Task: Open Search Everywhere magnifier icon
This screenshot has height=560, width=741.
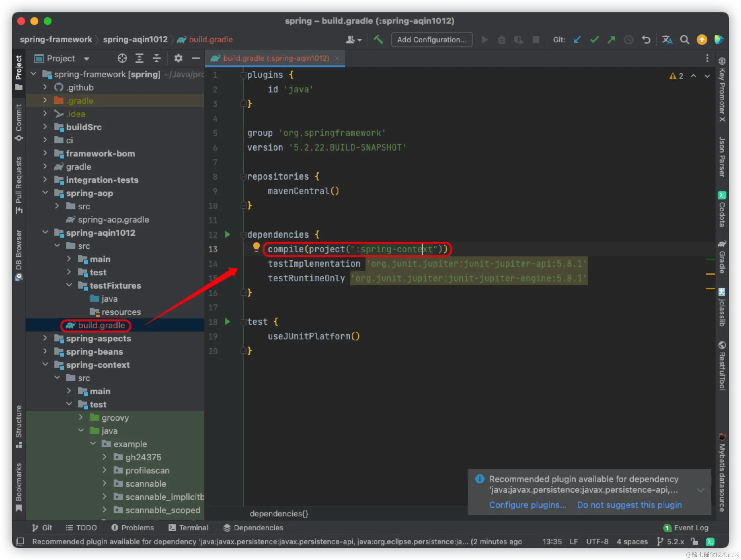Action: 684,40
